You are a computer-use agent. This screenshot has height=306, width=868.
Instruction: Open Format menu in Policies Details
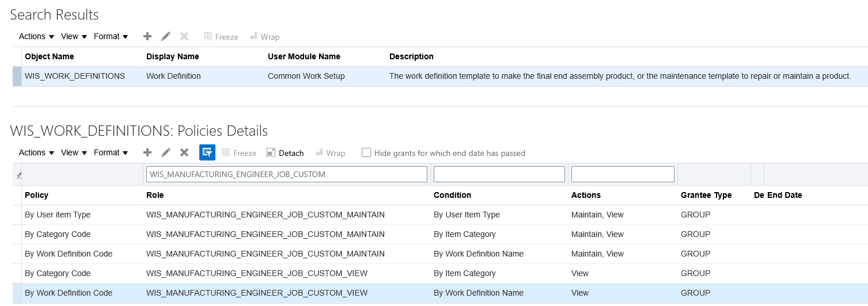[x=111, y=152]
